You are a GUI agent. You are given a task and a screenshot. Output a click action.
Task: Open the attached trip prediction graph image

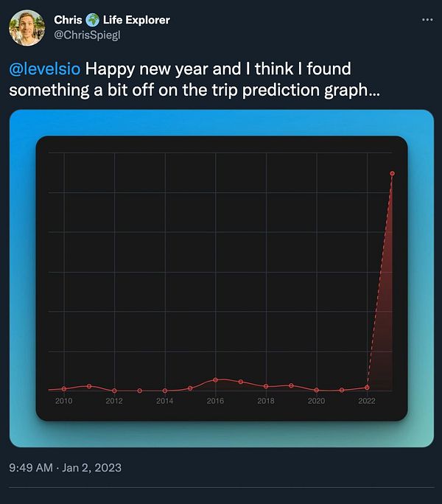[x=222, y=279]
